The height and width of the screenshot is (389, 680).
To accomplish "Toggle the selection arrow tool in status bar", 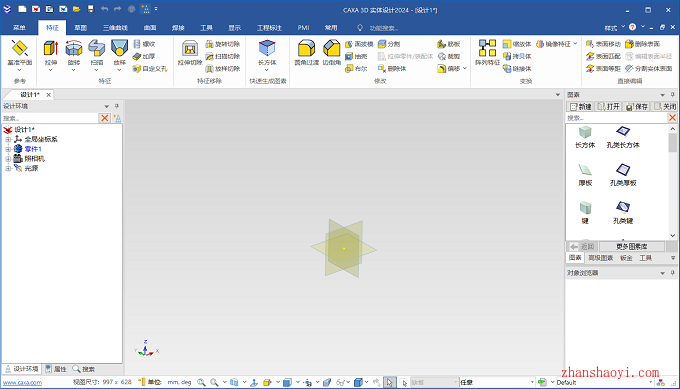I will click(389, 382).
